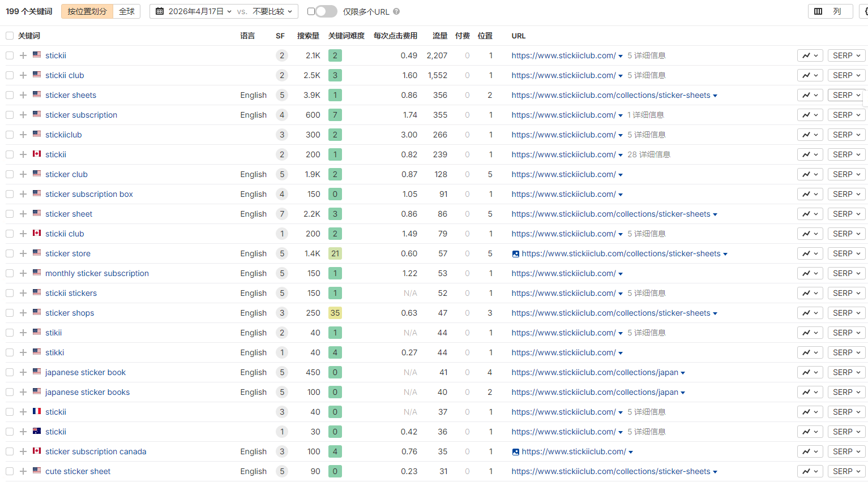The height and width of the screenshot is (482, 868).
Task: Open the monthly sticker subscription keyword link
Action: 97,273
